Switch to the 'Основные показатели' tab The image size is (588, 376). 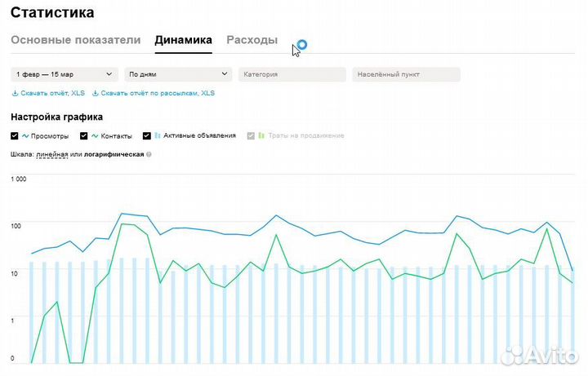75,40
